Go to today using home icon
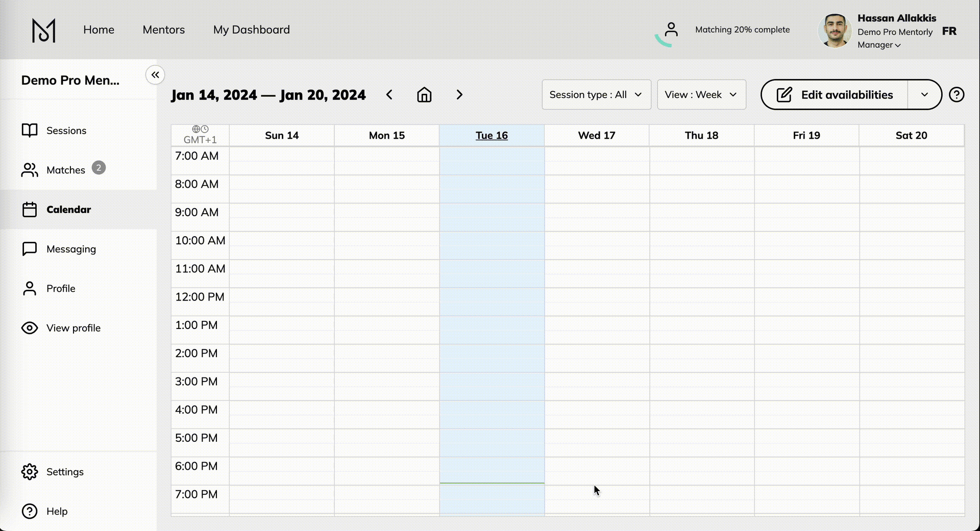Screen dimensions: 980x531 (424, 95)
